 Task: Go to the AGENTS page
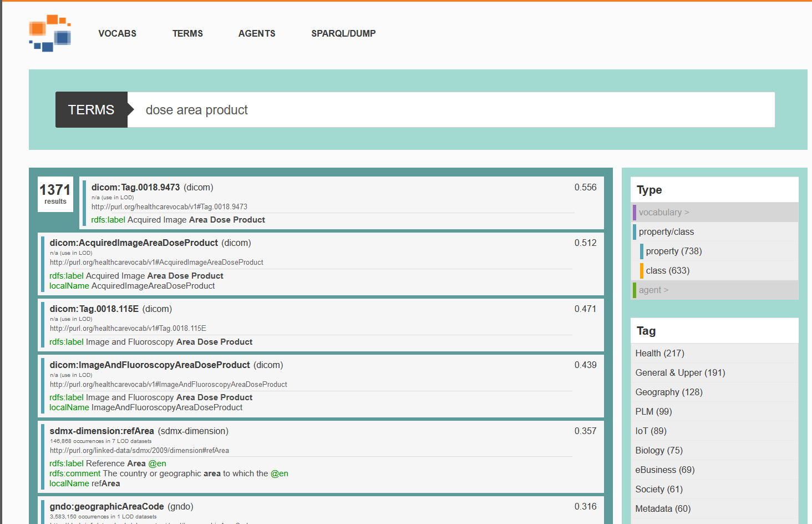(257, 34)
